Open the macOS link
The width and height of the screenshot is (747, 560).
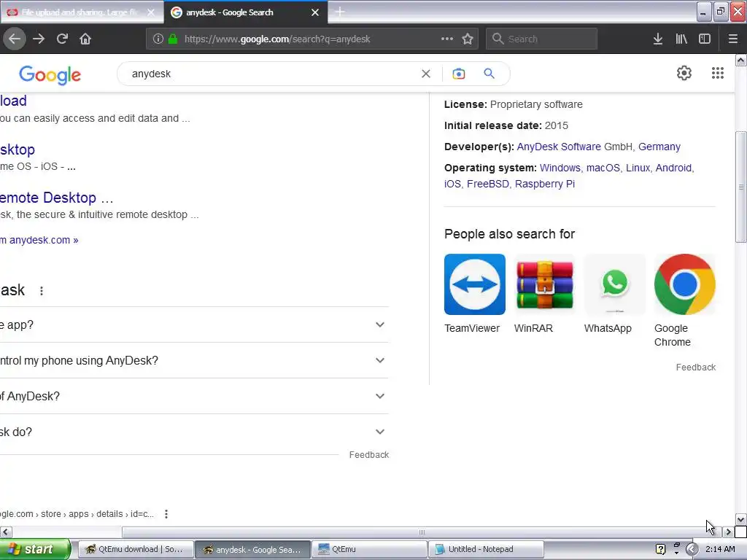603,168
